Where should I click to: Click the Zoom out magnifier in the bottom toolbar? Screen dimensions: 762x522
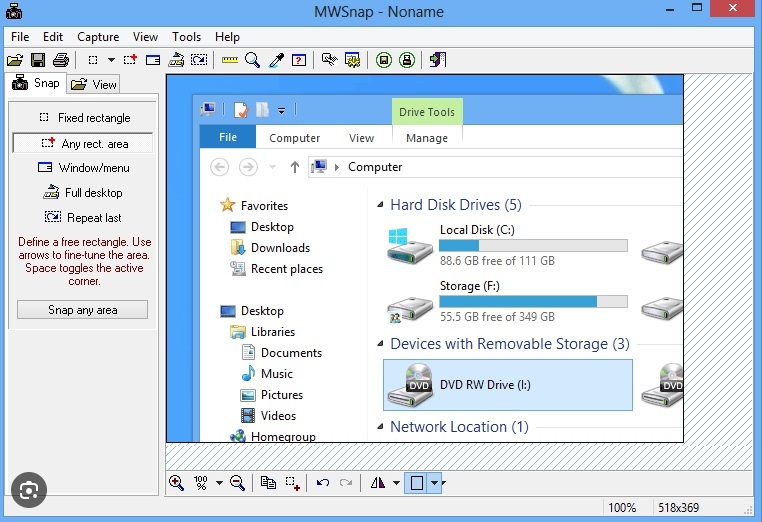pos(237,483)
